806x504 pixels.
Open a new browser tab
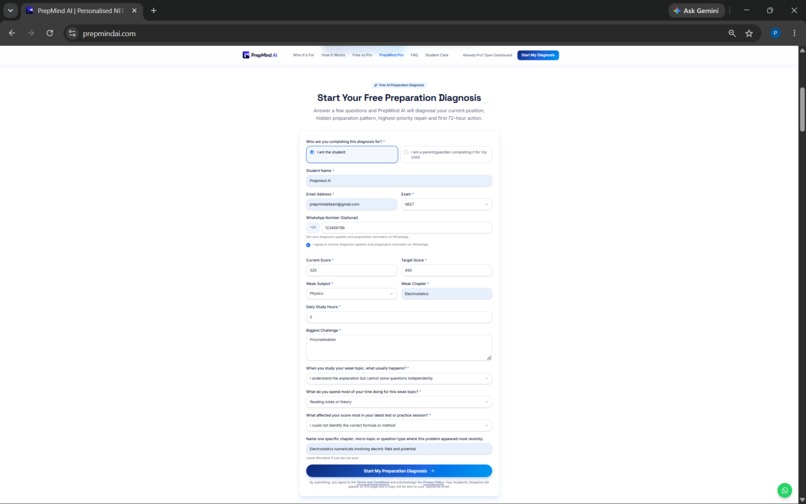coord(153,10)
